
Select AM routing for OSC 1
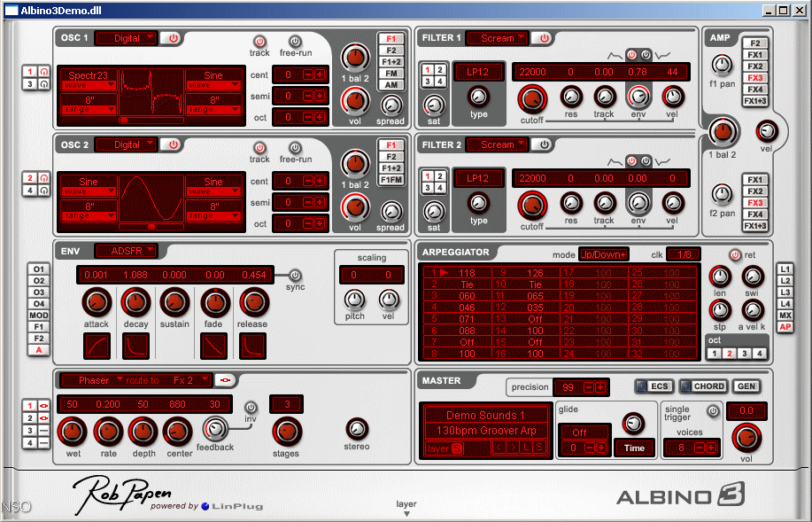(x=391, y=85)
